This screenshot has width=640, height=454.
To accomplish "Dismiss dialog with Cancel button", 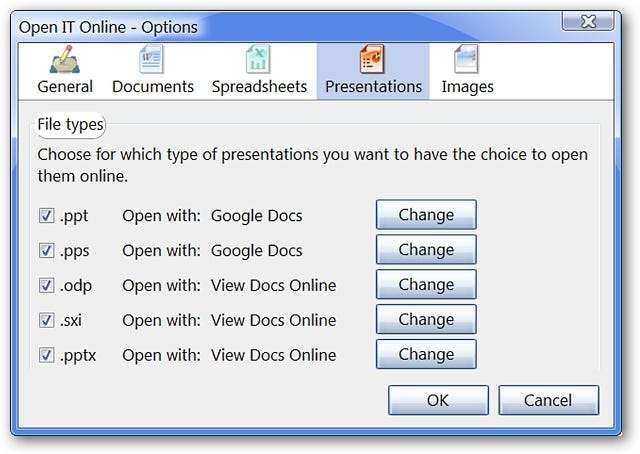I will pos(548,400).
